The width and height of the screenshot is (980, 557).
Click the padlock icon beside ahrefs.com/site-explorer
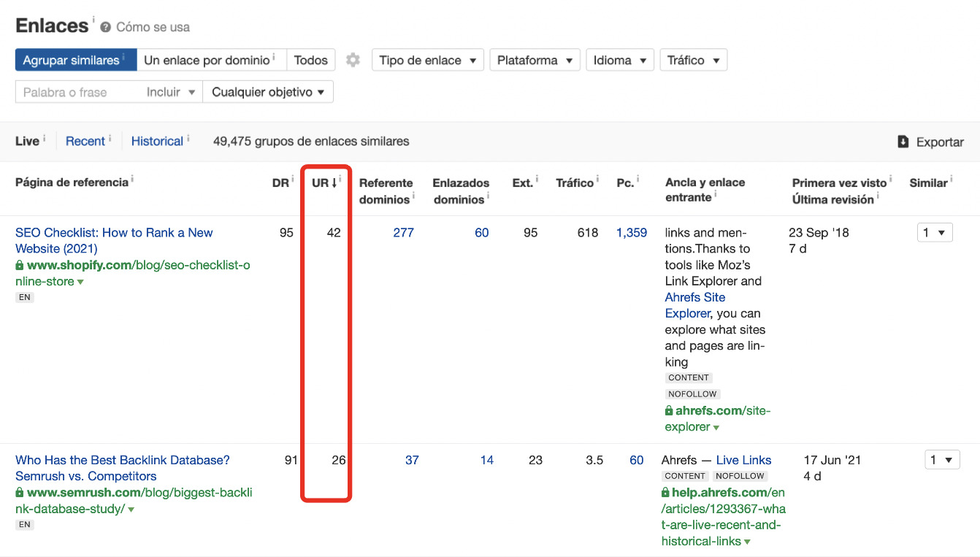click(669, 411)
